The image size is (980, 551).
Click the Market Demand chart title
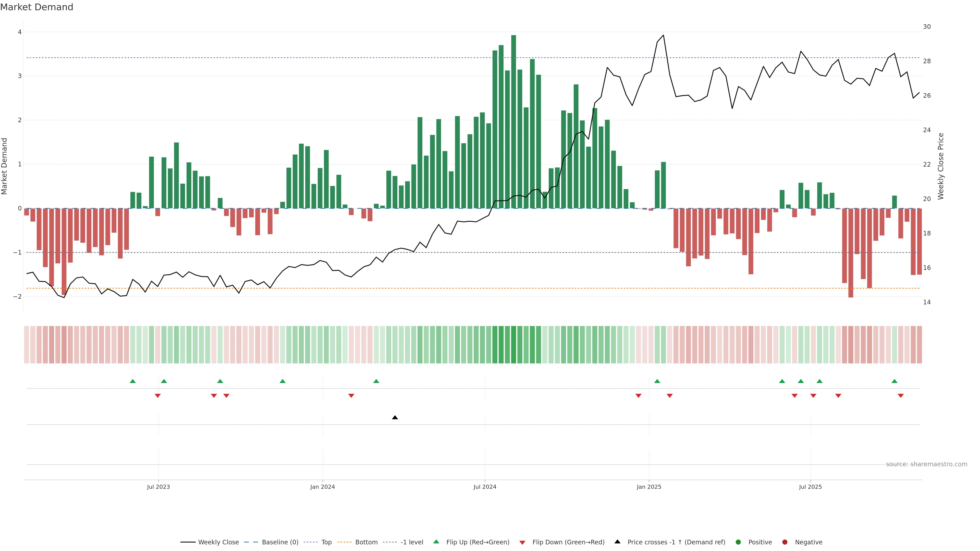pyautogui.click(x=36, y=7)
